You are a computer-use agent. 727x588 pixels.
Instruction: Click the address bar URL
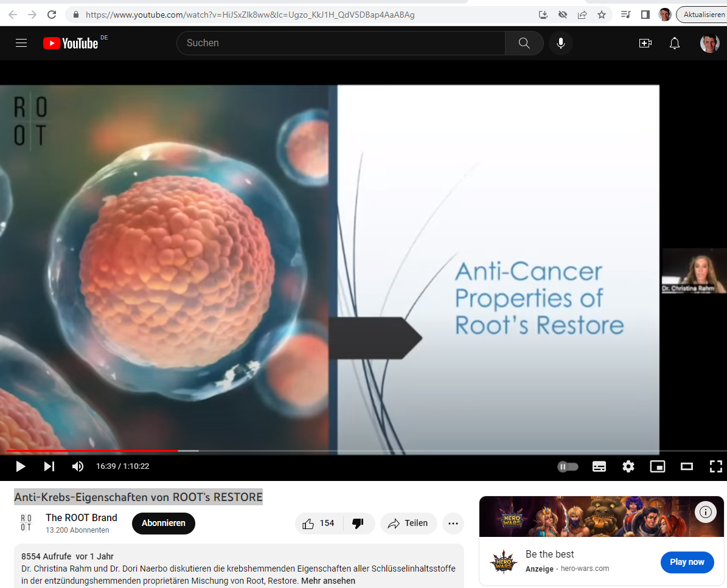click(251, 15)
